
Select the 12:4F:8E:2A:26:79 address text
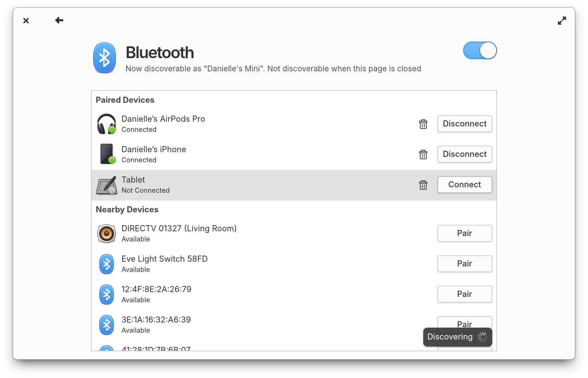(156, 289)
